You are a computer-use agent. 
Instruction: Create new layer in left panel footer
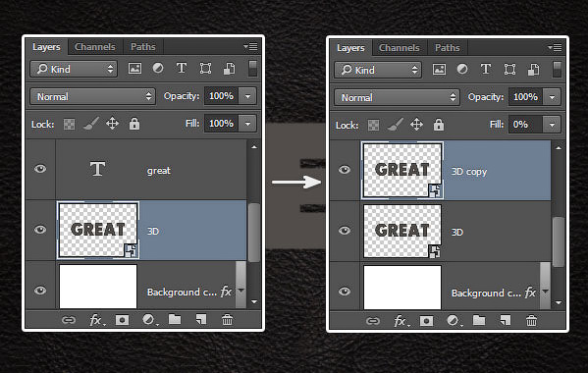click(x=201, y=320)
